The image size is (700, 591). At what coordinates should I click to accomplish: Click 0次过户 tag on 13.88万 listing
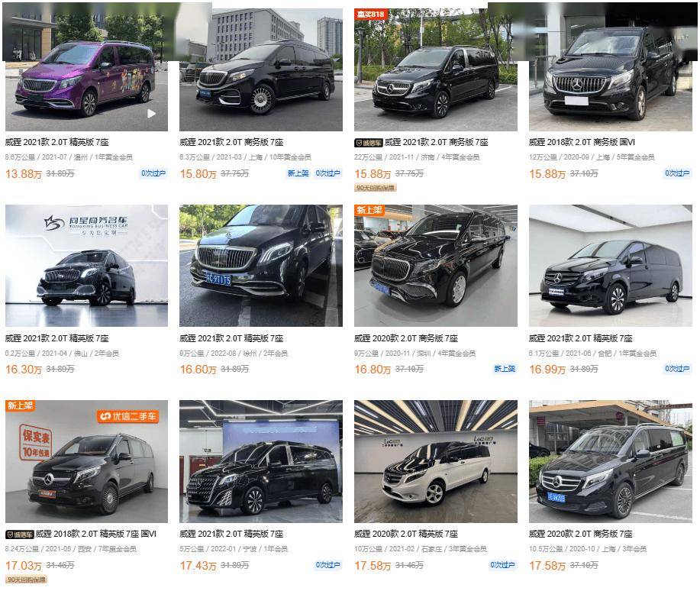(153, 173)
